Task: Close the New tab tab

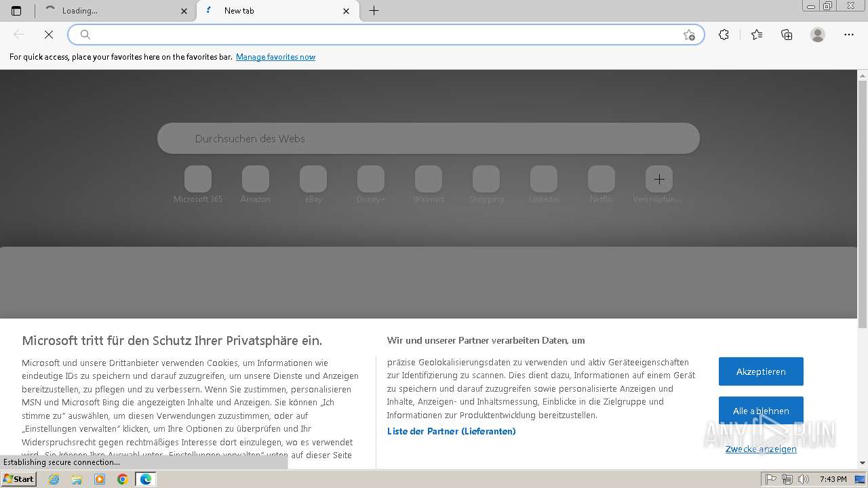Action: click(347, 11)
